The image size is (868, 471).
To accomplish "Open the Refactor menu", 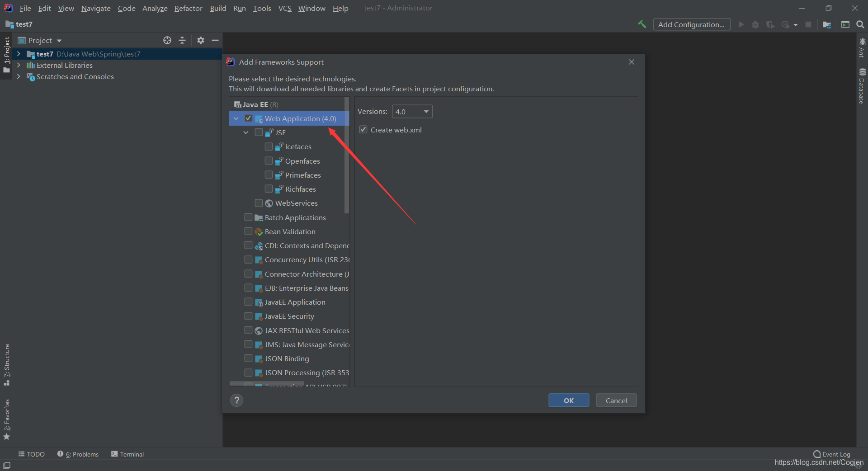I will (188, 8).
